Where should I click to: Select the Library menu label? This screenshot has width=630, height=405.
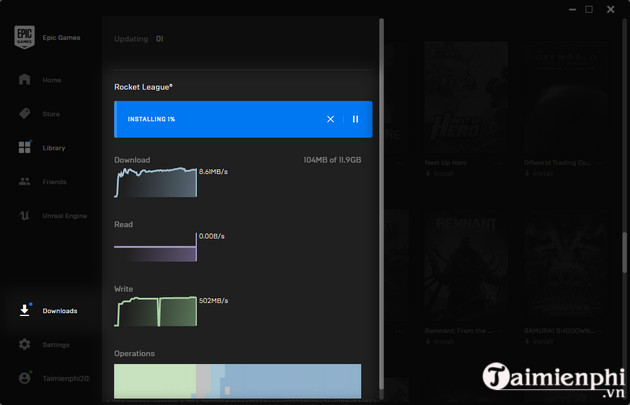click(x=54, y=148)
